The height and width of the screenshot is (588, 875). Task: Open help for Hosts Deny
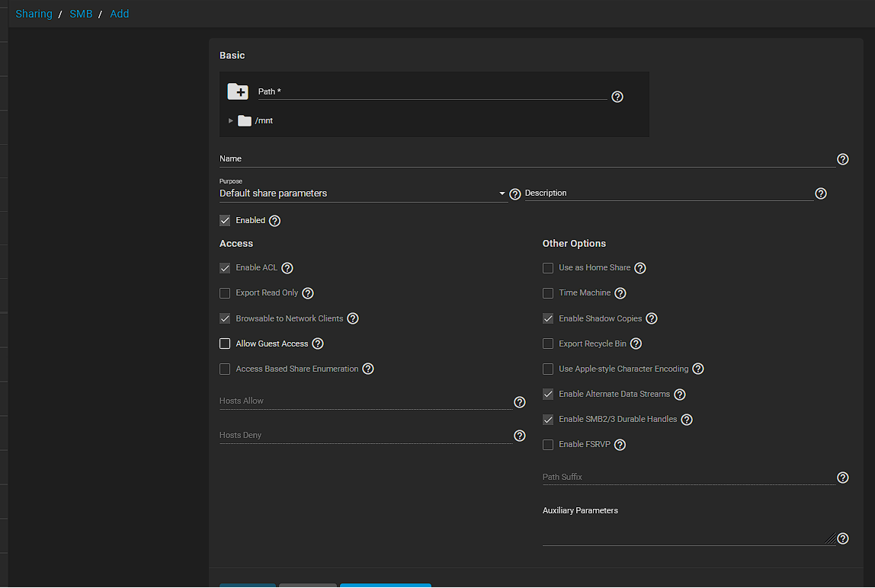point(520,436)
